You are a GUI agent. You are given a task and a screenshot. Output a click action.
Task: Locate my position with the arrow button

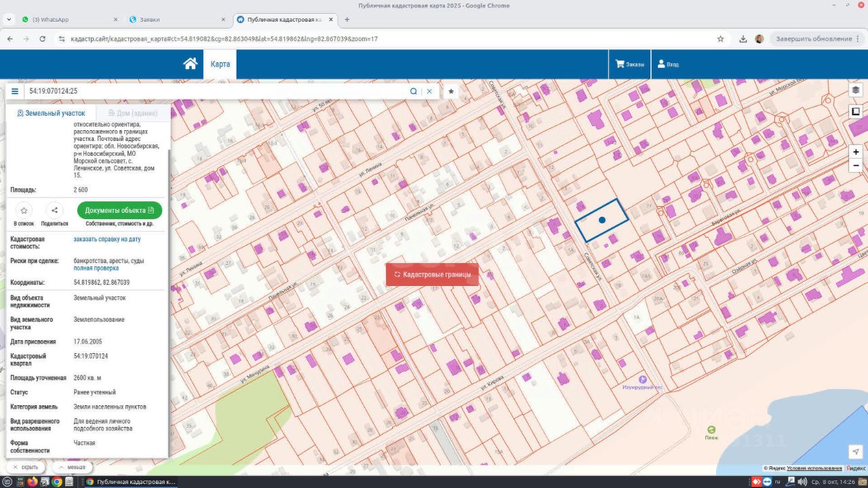click(x=855, y=451)
